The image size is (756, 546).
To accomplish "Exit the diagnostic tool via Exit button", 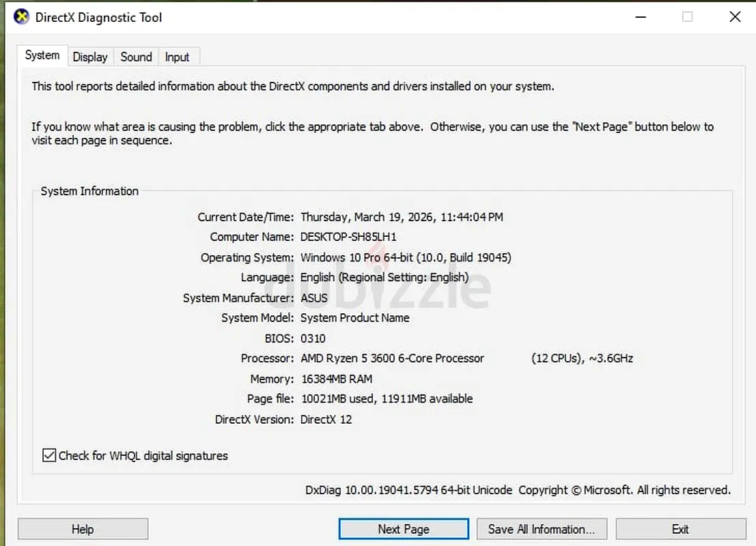I will pyautogui.click(x=680, y=529).
